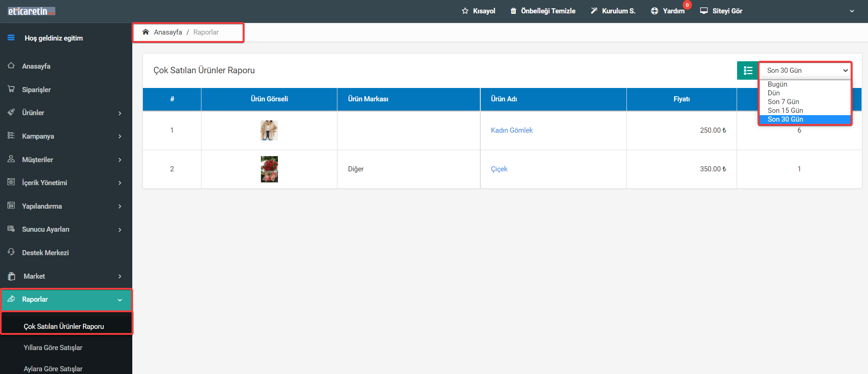Screen dimensions: 868x374
Task: Expand the Müşteriler submenu chevron
Action: (120, 160)
